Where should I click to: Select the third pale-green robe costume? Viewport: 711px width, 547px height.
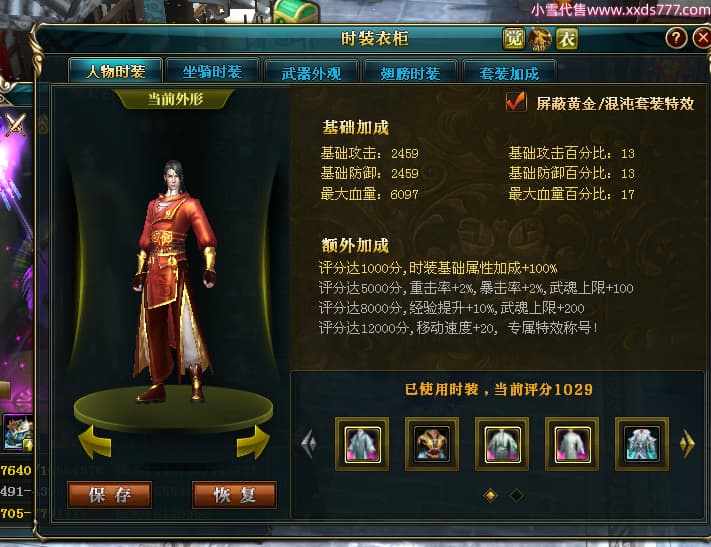pos(502,444)
